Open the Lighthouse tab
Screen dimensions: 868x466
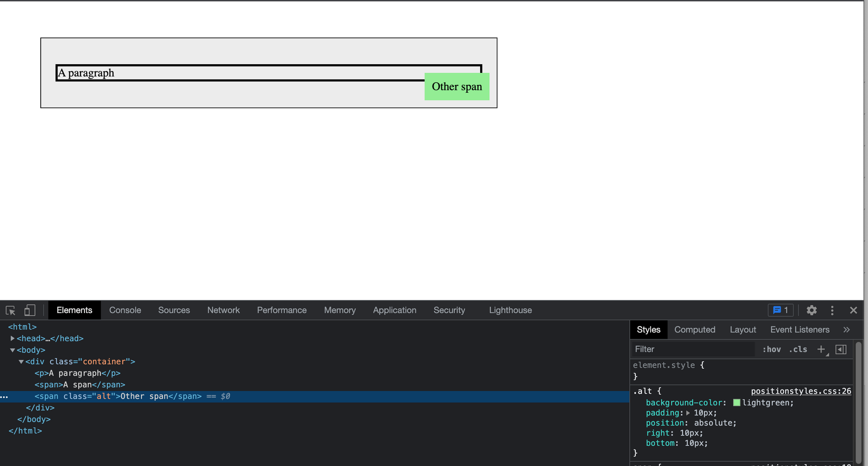pos(510,310)
